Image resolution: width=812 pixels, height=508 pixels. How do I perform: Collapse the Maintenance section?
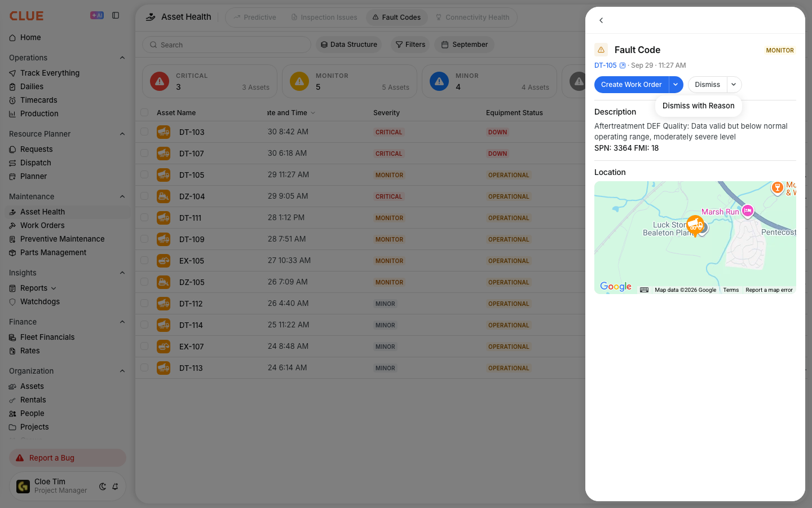(x=122, y=196)
